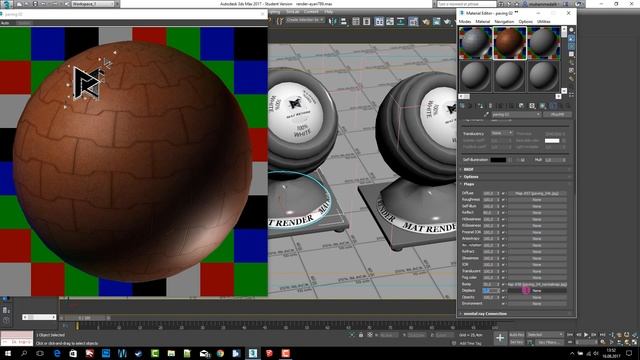Toggle Reflect map checkbox

pyautogui.click(x=503, y=213)
